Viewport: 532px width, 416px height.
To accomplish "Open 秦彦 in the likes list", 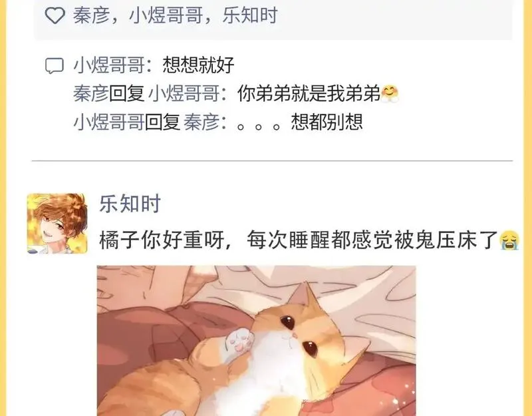I will [x=91, y=15].
